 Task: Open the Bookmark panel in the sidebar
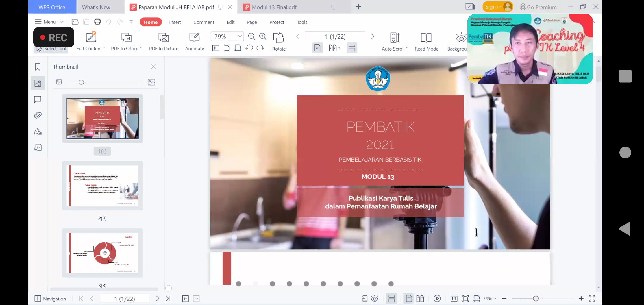pos(38,67)
